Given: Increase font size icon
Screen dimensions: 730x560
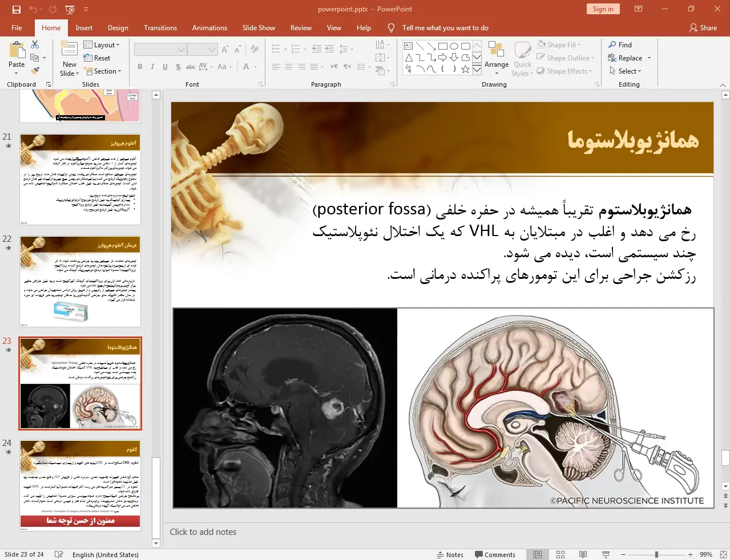Looking at the screenshot, I should coord(225,50).
